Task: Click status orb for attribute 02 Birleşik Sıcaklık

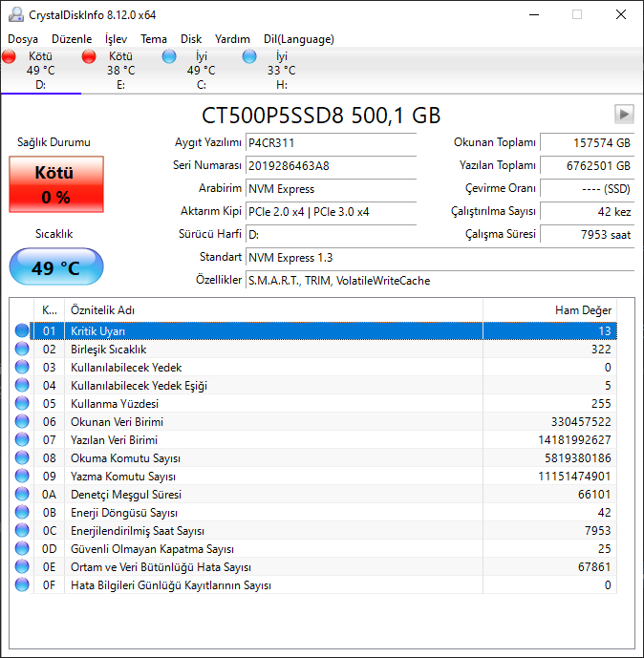Action: click(22, 349)
